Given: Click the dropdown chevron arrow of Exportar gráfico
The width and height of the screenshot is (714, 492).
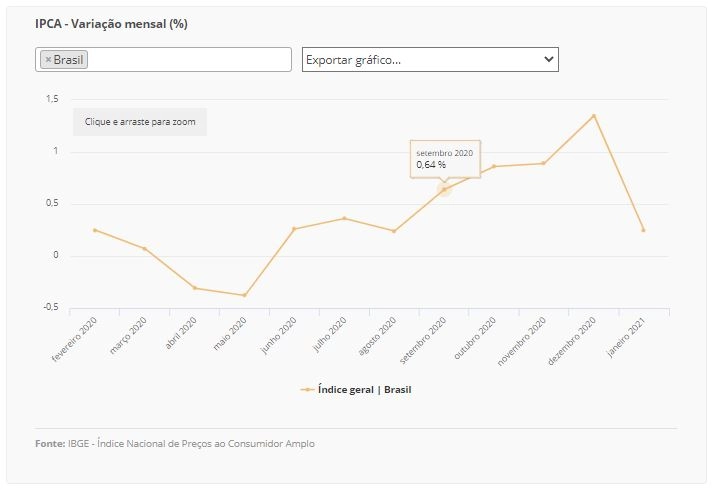Looking at the screenshot, I should [x=549, y=59].
